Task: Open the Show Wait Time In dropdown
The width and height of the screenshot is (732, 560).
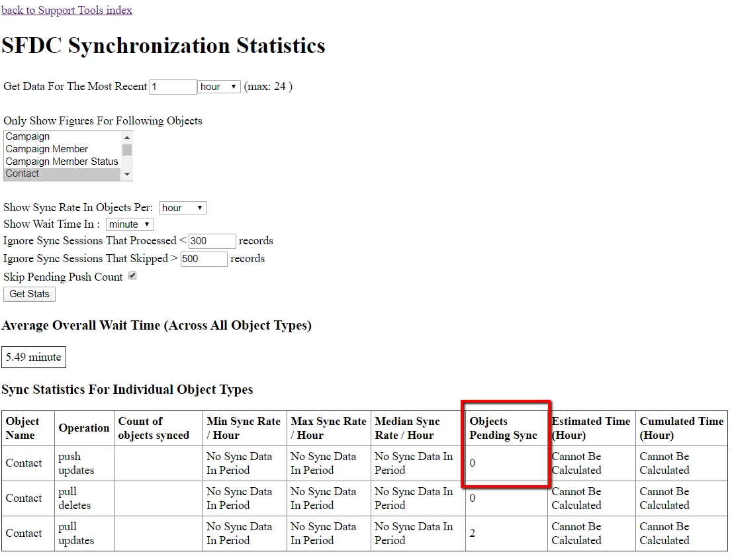Action: pos(130,224)
